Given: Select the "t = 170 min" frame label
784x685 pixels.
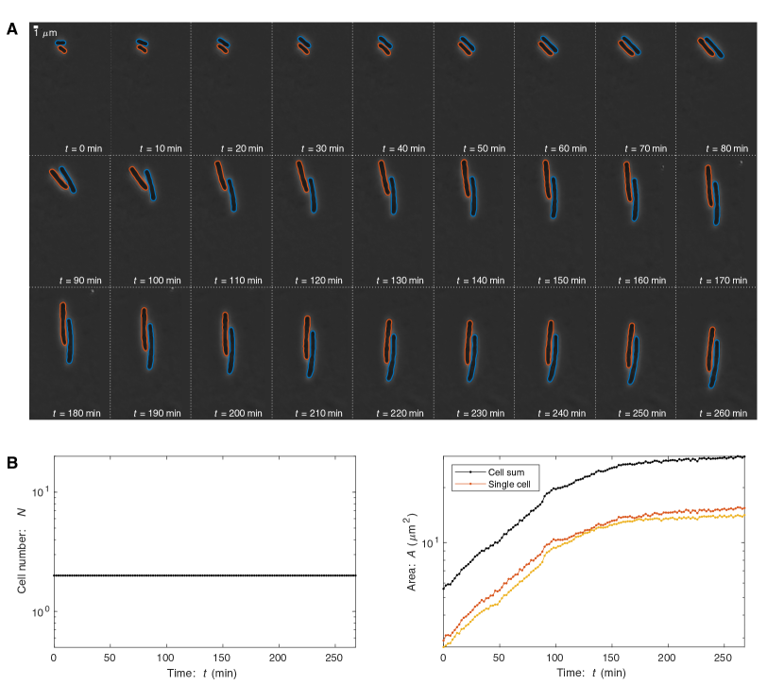Looking at the screenshot, I should [723, 281].
